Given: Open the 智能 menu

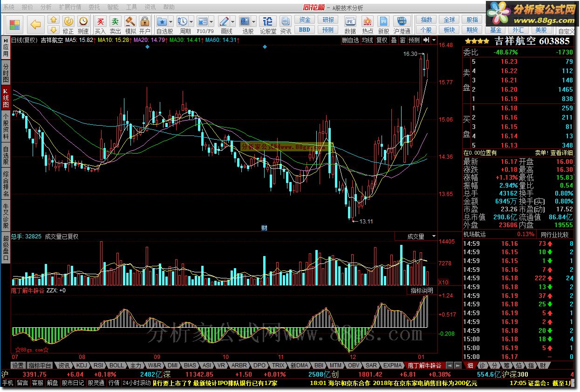Looking at the screenshot, I should (x=113, y=7).
